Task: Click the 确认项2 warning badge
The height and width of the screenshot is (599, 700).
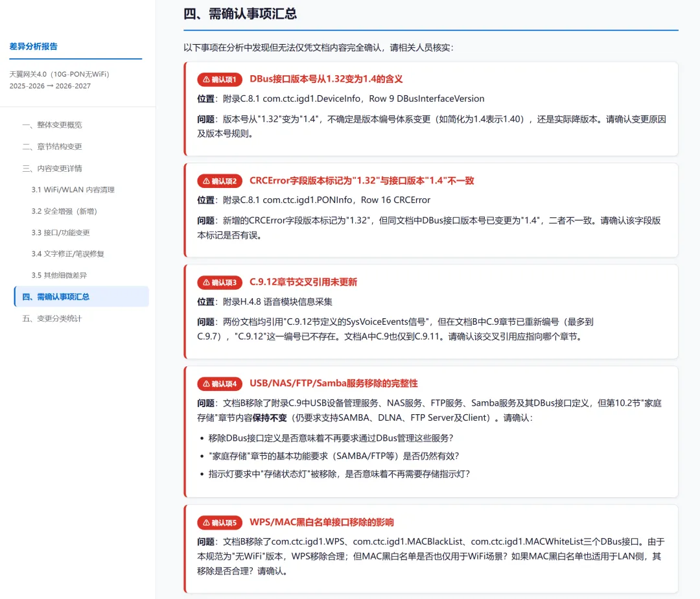Action: pos(220,181)
